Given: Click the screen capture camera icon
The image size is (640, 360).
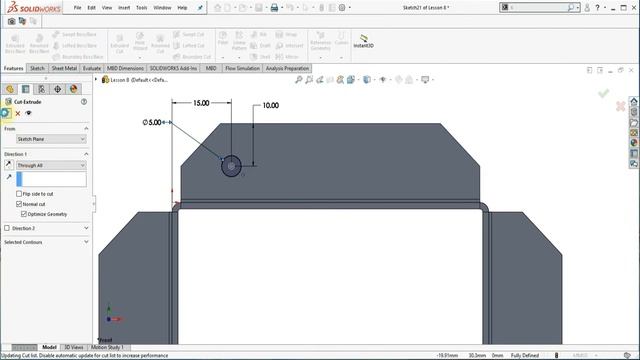Looking at the screenshot, I should (11, 21).
